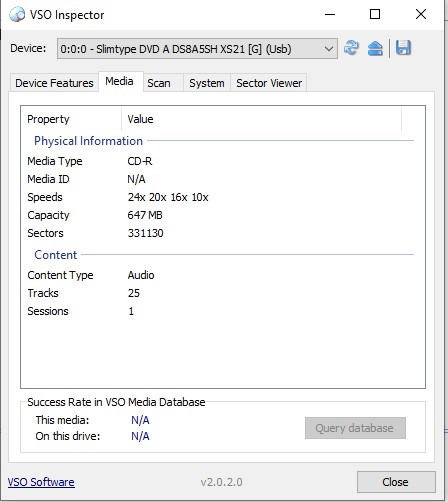Open the VSO Software link
The image size is (448, 502).
pyautogui.click(x=41, y=482)
